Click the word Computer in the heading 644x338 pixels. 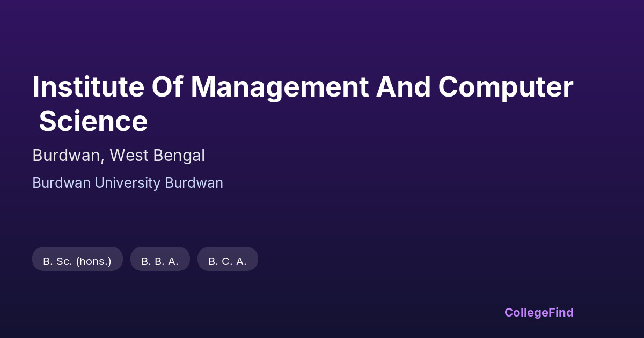[506, 87]
